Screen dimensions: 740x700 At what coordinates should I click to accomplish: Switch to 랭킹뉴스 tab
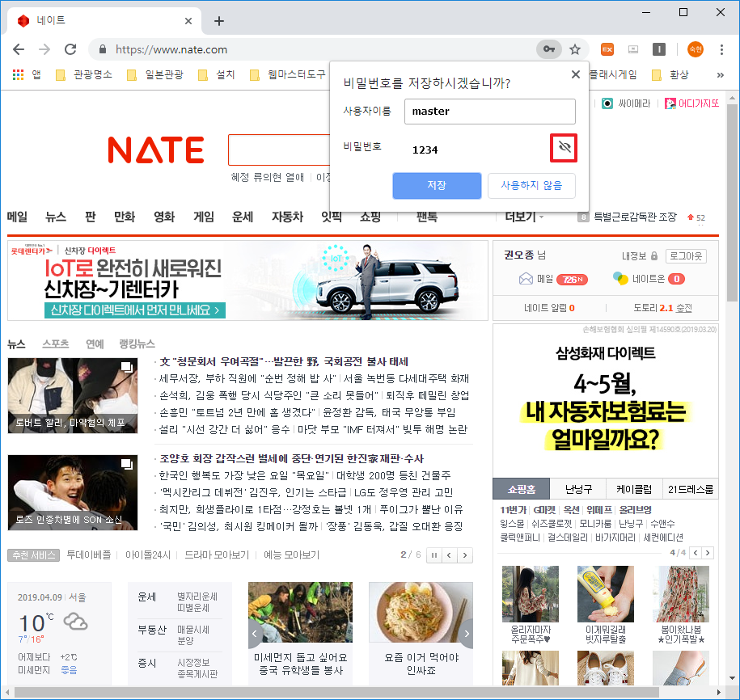click(137, 344)
